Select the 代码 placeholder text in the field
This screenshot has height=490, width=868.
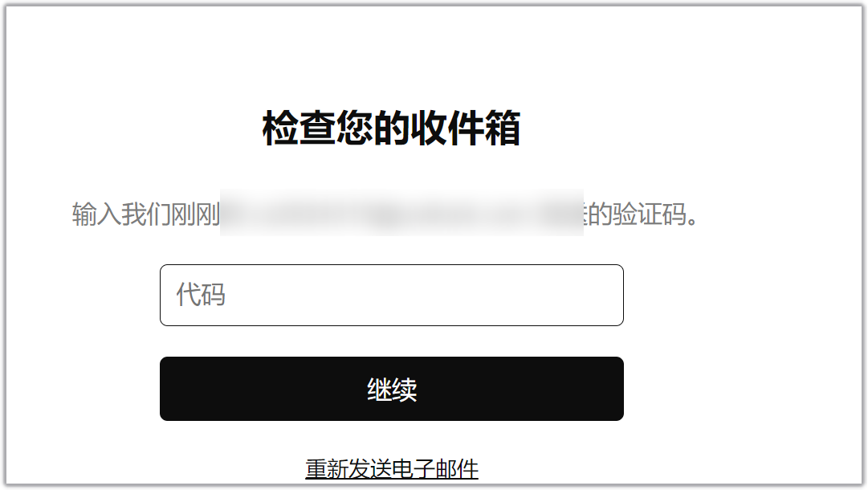pyautogui.click(x=201, y=295)
